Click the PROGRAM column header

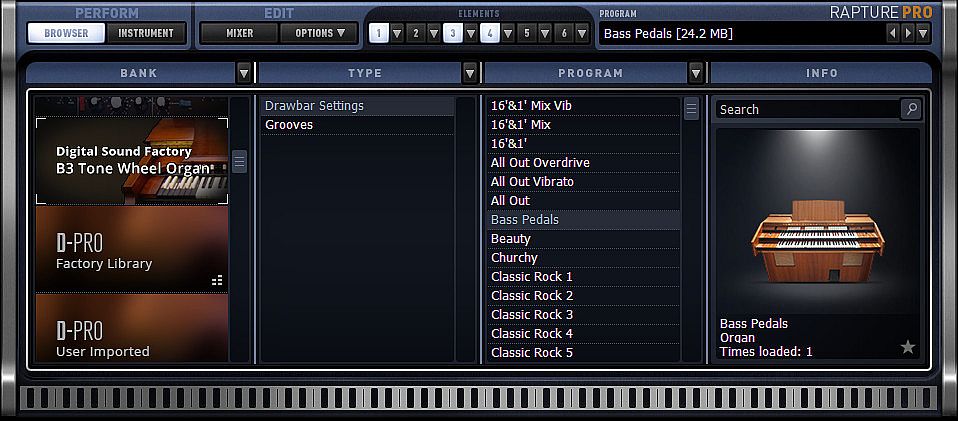[586, 73]
